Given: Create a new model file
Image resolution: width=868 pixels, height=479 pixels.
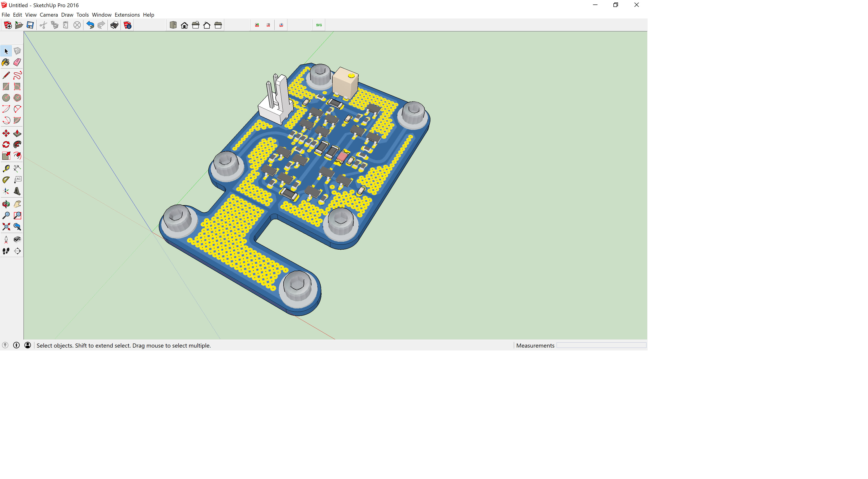Looking at the screenshot, I should pos(8,25).
